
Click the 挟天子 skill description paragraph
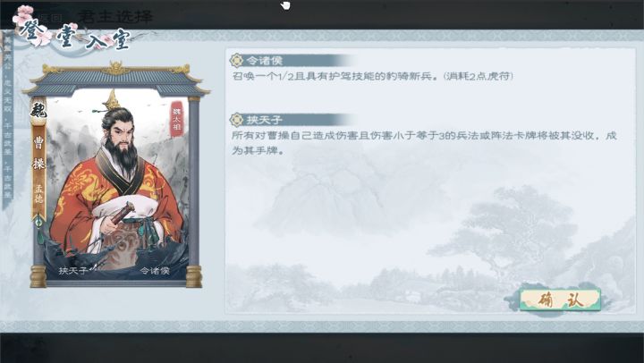click(424, 143)
